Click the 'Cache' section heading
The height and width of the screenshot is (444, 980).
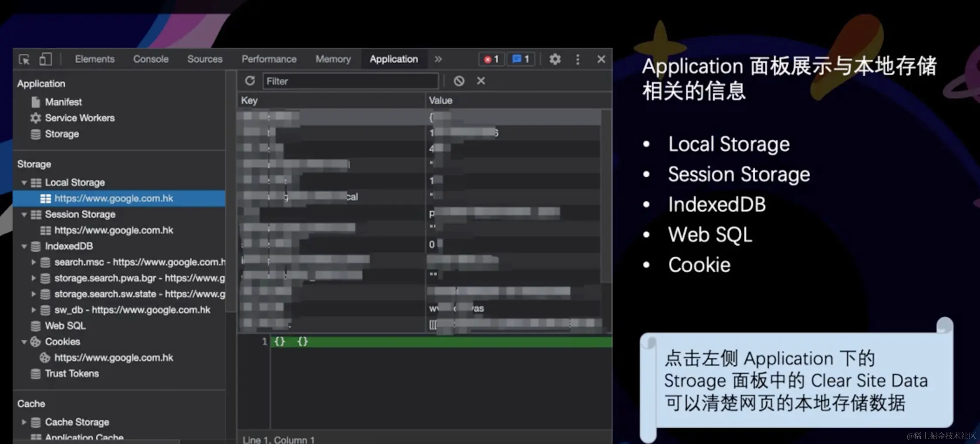[x=31, y=404]
